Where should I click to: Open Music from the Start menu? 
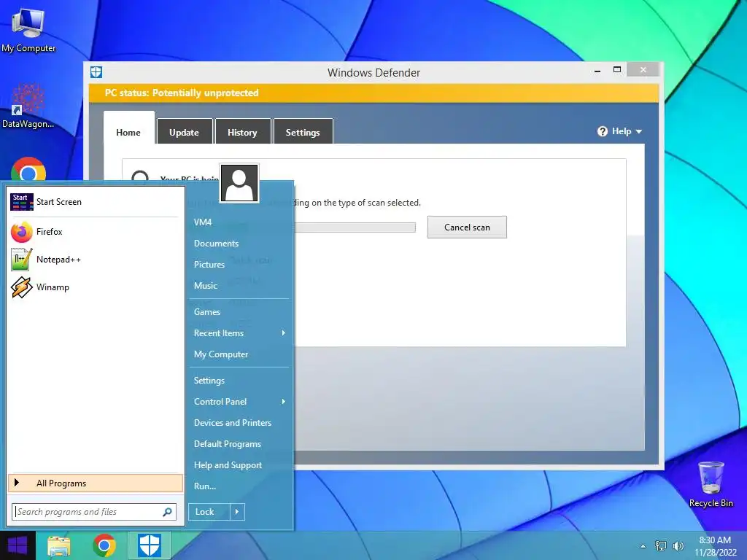[239, 286]
